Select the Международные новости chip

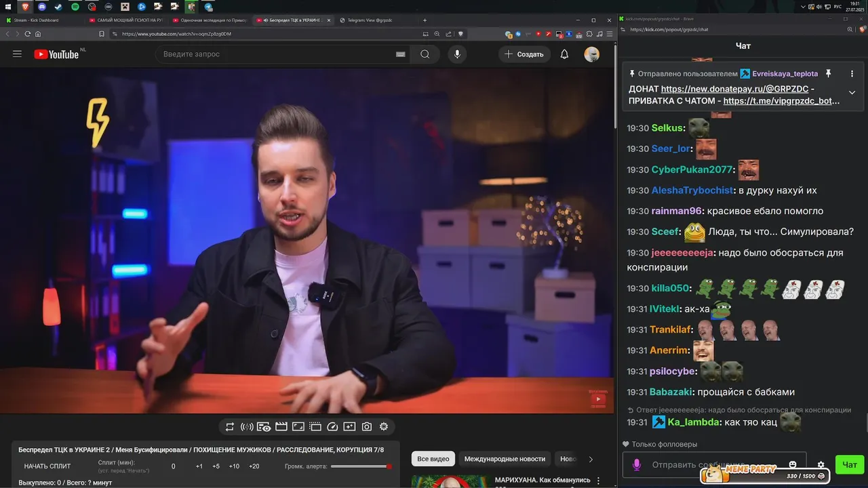(505, 459)
